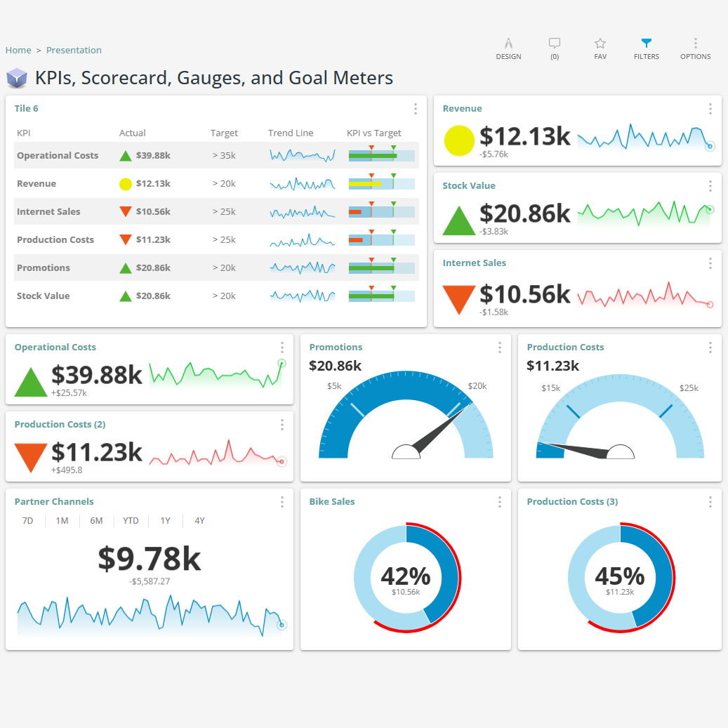Mark dashboard as favorite with star icon
This screenshot has height=728, width=728.
click(x=600, y=44)
